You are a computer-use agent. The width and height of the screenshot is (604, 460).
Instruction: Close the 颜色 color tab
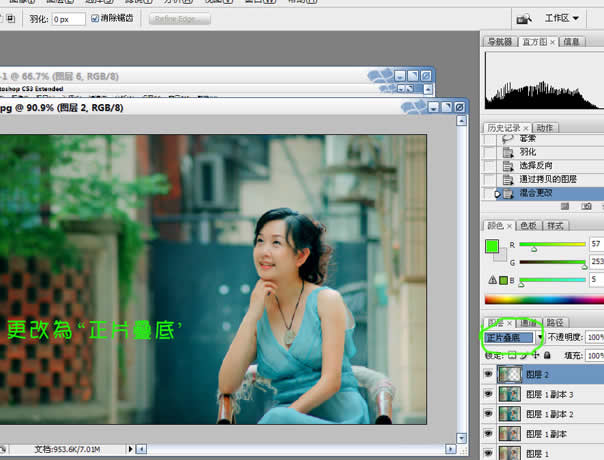(509, 226)
